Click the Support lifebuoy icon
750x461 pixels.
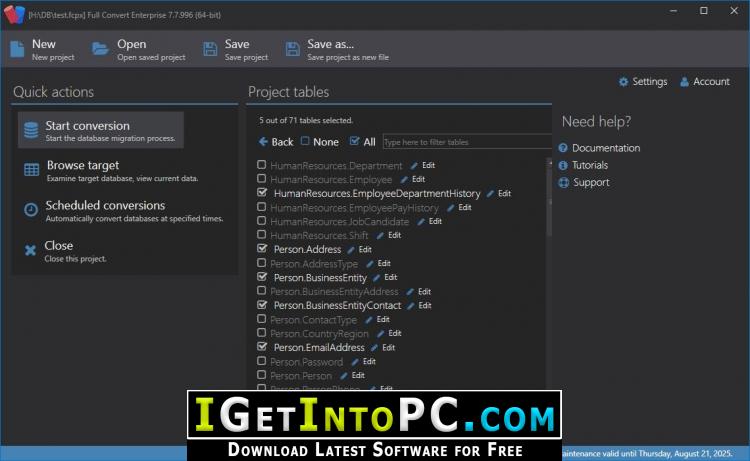point(563,182)
